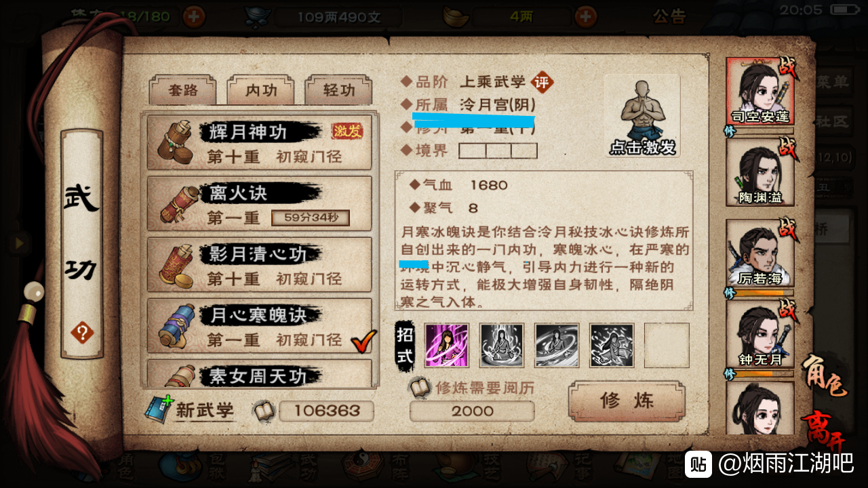Click the plus icon beside stamina

click(x=195, y=16)
